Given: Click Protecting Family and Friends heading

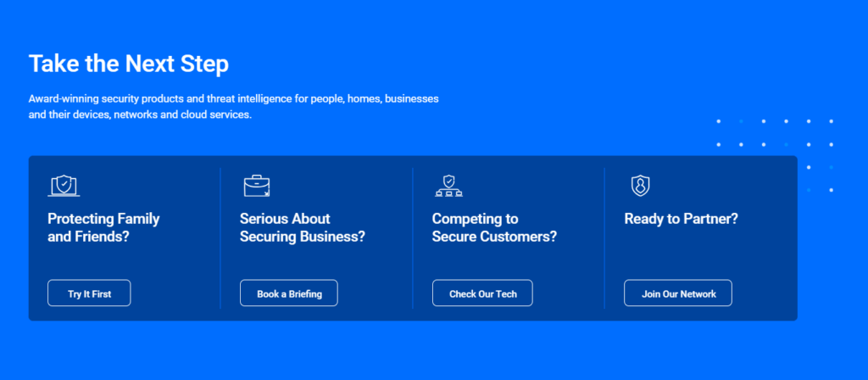Looking at the screenshot, I should [x=103, y=227].
